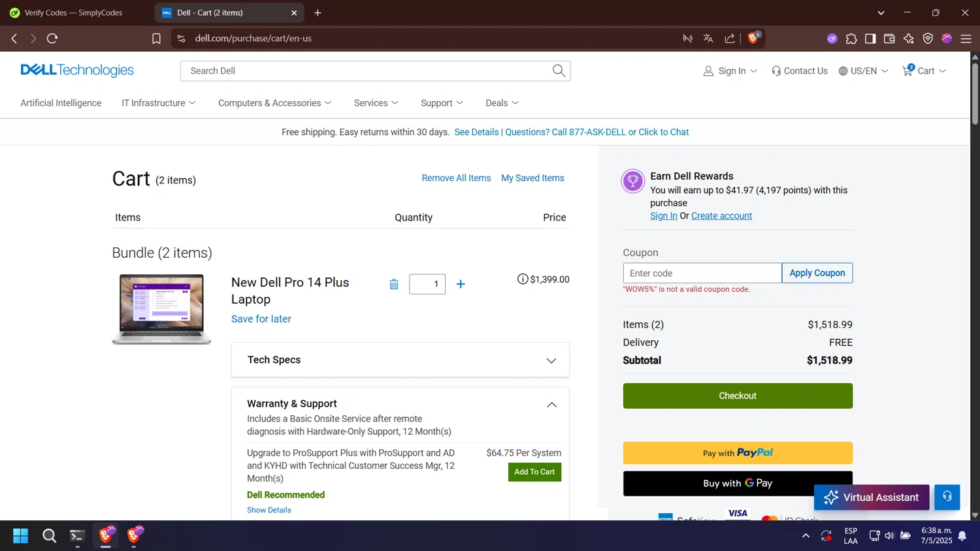The width and height of the screenshot is (980, 551).
Task: Click the search magnifier icon in Dell search
Action: [x=559, y=71]
